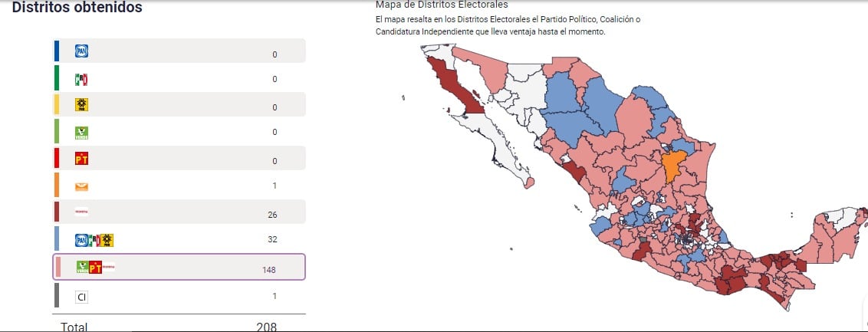The height and width of the screenshot is (332, 868).
Task: Click the PT logo in its own row
Action: tap(81, 159)
